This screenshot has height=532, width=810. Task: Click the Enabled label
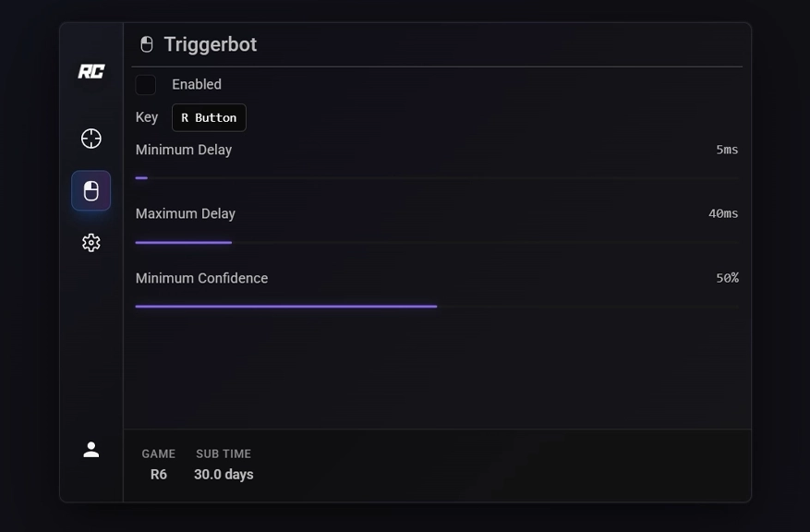click(x=197, y=84)
